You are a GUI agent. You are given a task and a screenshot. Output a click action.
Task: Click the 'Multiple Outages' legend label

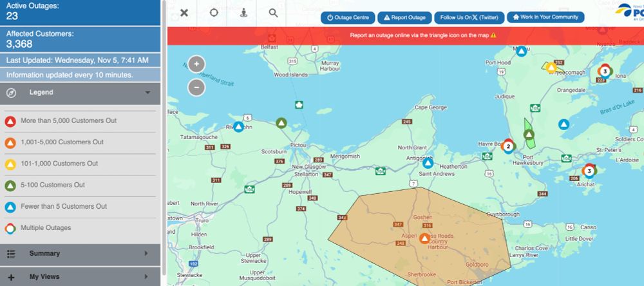point(46,227)
